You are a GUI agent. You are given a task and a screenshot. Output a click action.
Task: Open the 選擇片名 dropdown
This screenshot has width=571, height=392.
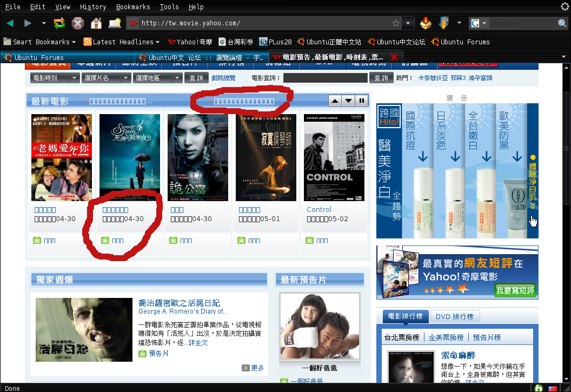[107, 77]
